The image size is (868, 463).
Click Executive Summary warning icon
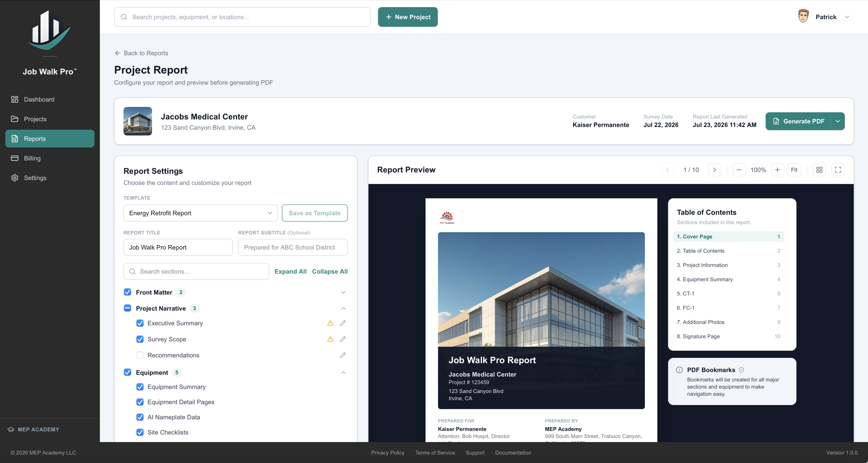(330, 323)
